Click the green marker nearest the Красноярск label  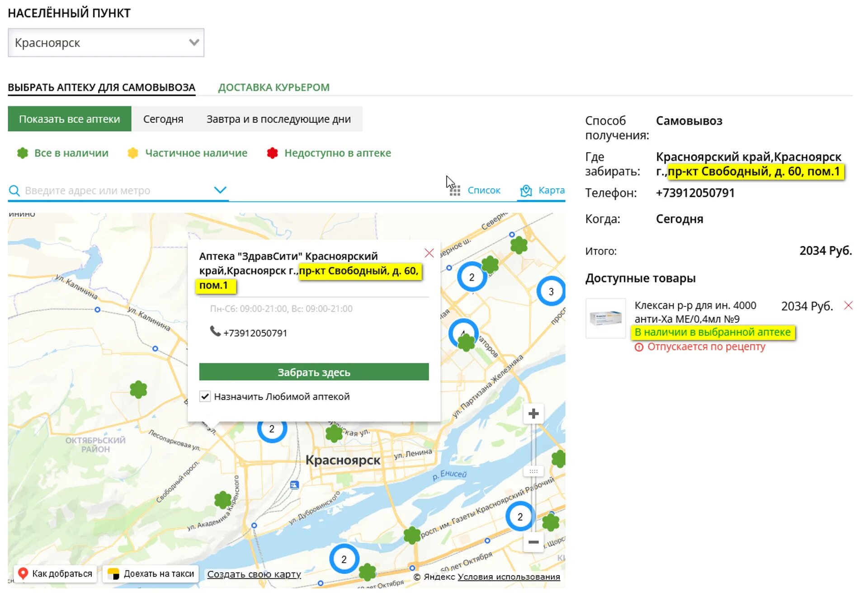pyautogui.click(x=334, y=433)
